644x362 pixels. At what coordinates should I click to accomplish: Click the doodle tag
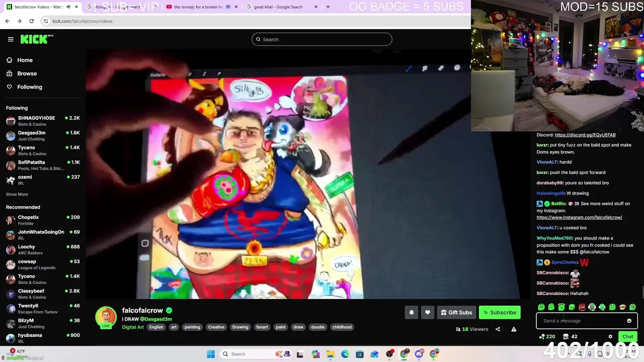[x=318, y=327]
